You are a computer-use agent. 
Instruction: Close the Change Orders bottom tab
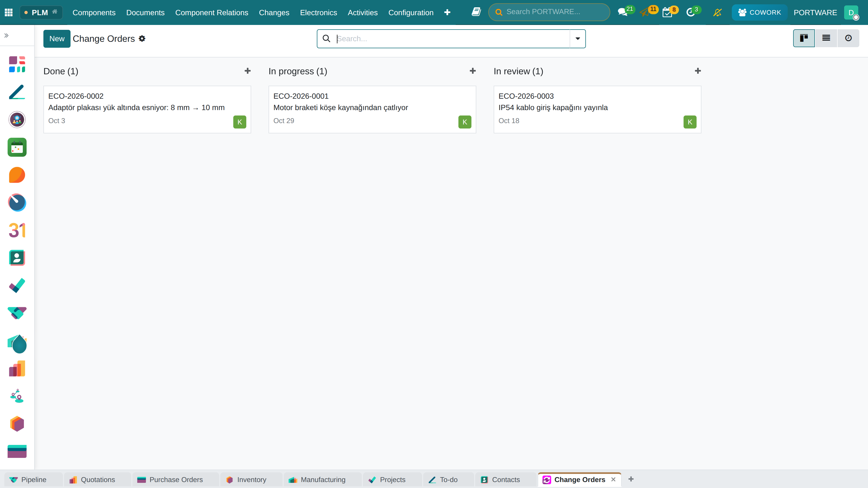click(x=613, y=479)
